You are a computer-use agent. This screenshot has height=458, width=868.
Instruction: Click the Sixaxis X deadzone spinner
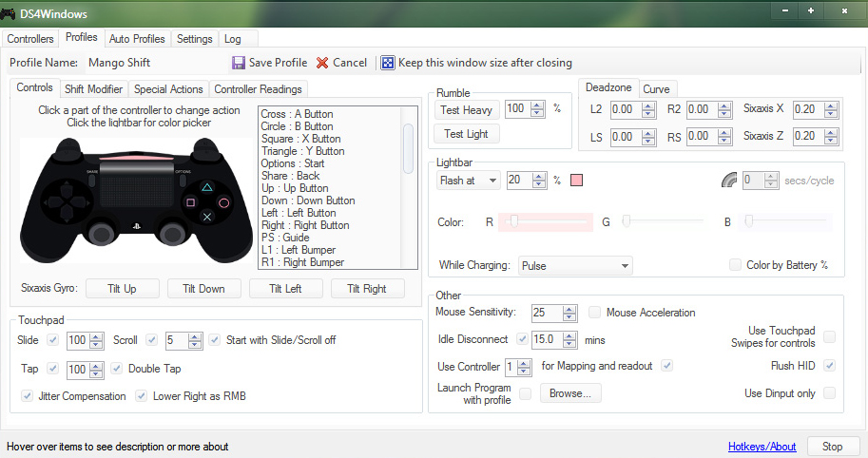point(830,109)
